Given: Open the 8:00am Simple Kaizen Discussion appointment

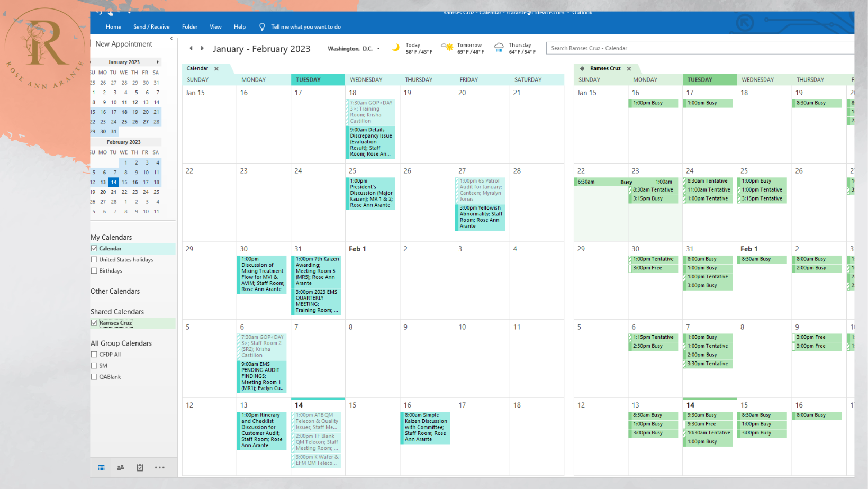Looking at the screenshot, I should [x=426, y=428].
